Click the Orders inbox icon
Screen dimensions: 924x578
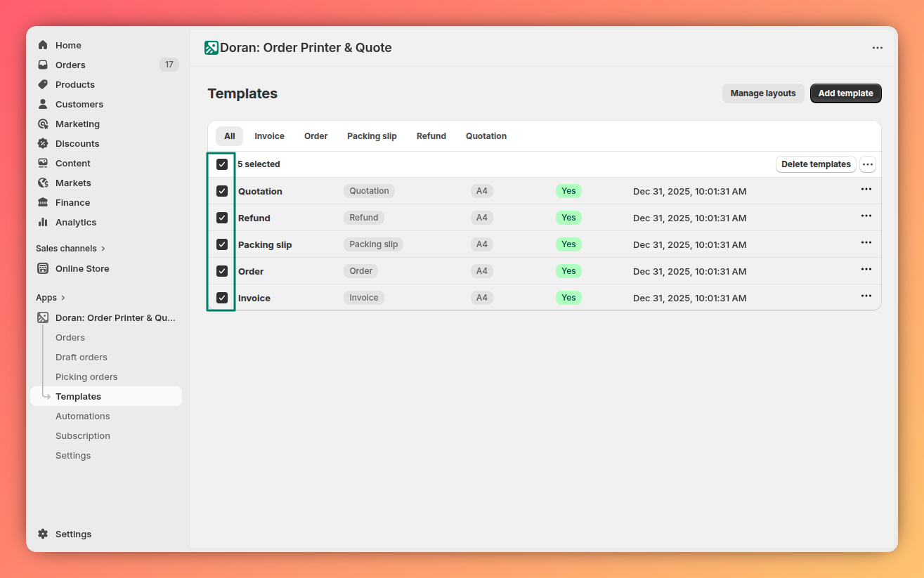43,65
